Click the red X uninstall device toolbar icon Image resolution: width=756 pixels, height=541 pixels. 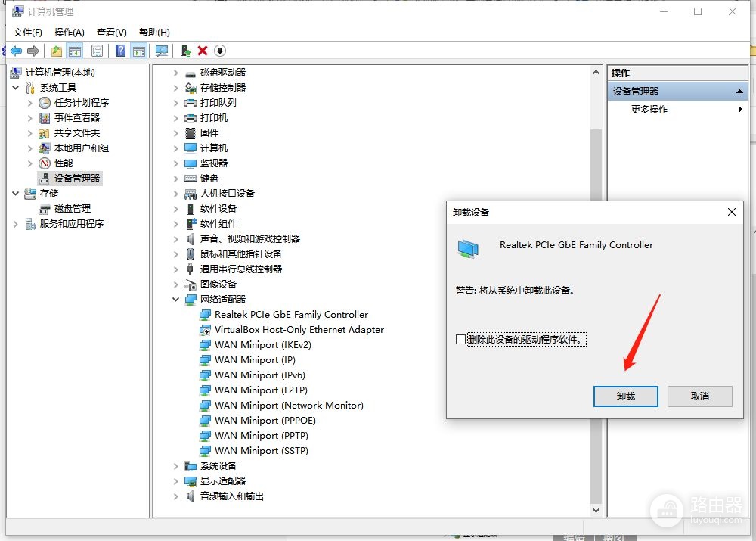203,51
